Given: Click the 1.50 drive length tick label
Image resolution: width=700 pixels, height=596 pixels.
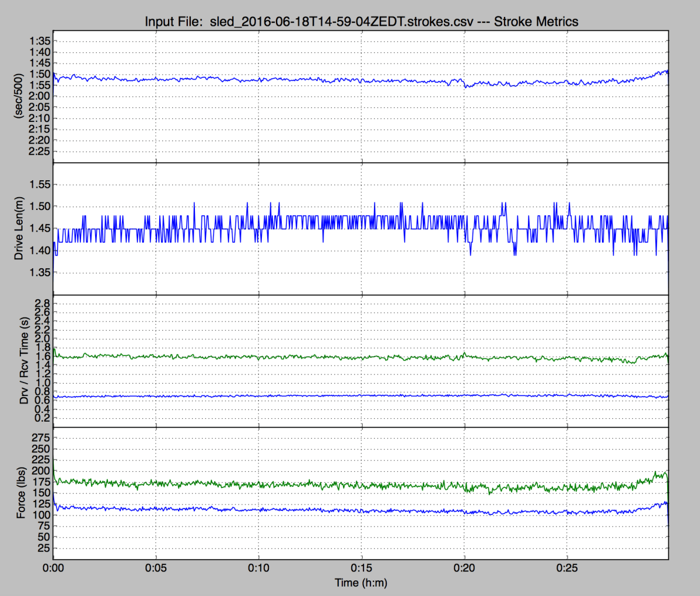Looking at the screenshot, I should [39, 206].
